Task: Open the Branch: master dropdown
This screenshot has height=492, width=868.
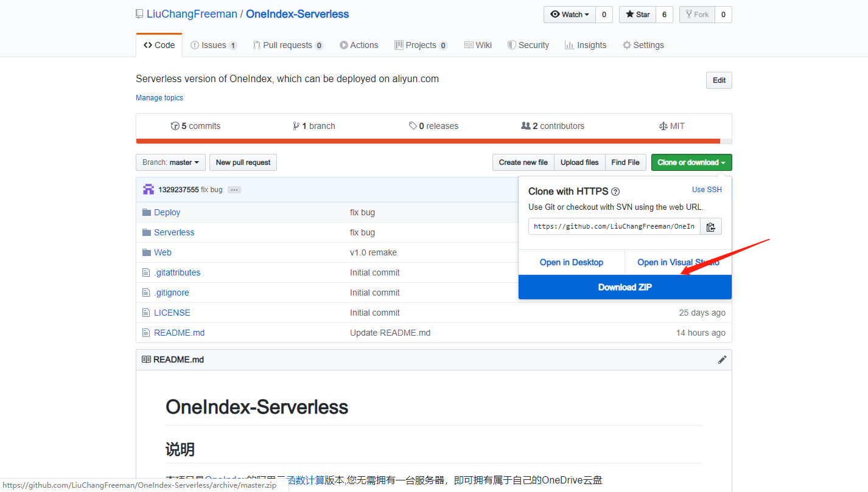Action: (x=170, y=162)
